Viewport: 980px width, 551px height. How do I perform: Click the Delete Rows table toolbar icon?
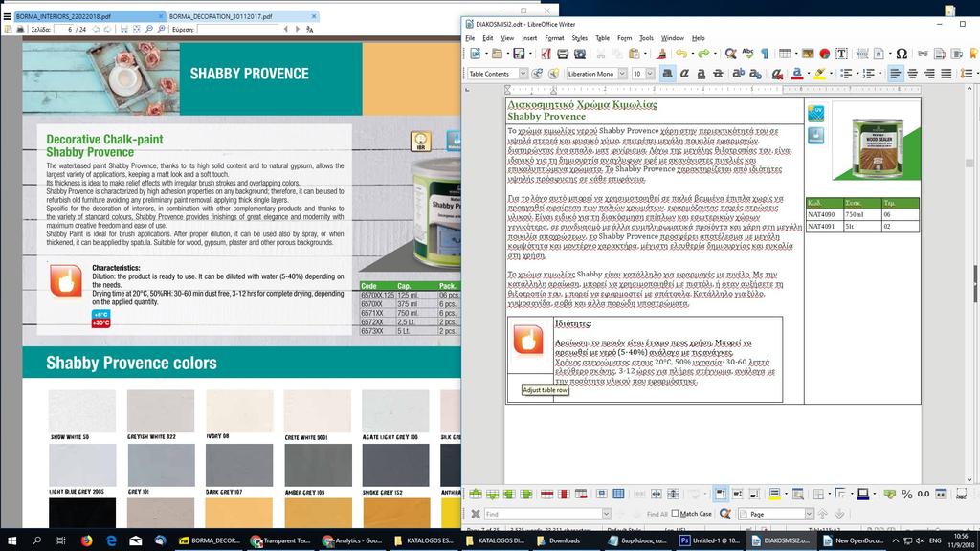546,495
